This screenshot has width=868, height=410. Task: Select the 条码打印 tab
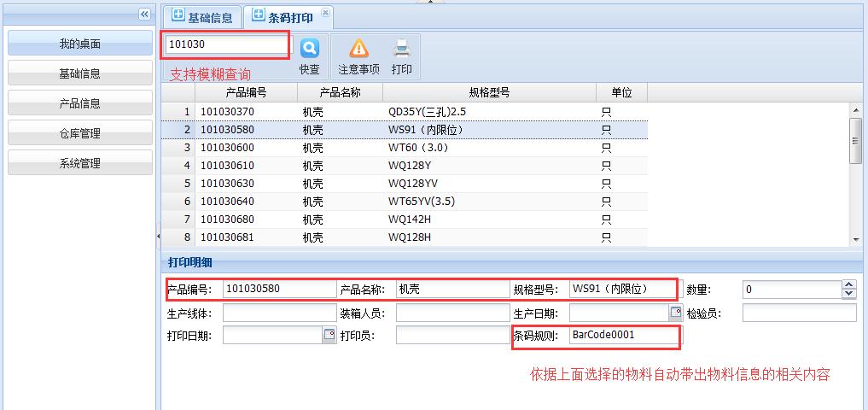tap(283, 17)
